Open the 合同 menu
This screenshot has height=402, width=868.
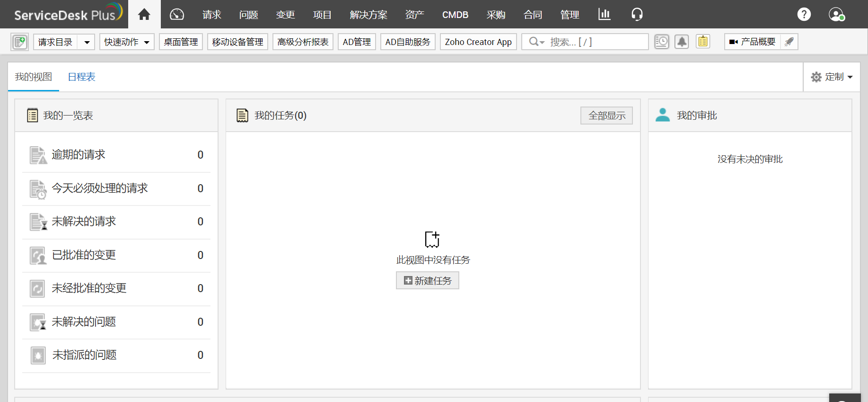[533, 15]
